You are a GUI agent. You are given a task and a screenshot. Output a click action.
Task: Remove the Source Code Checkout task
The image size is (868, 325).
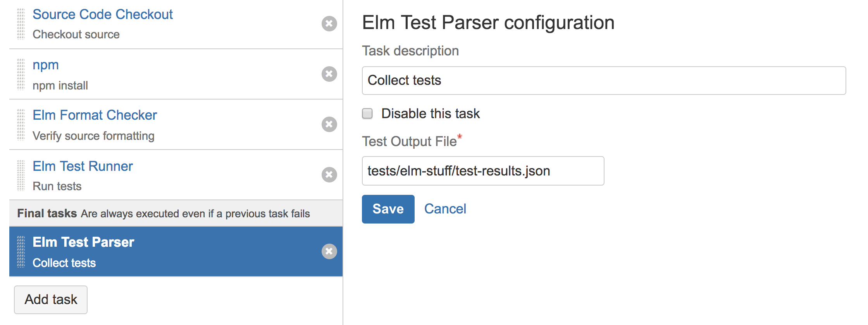coord(329,24)
